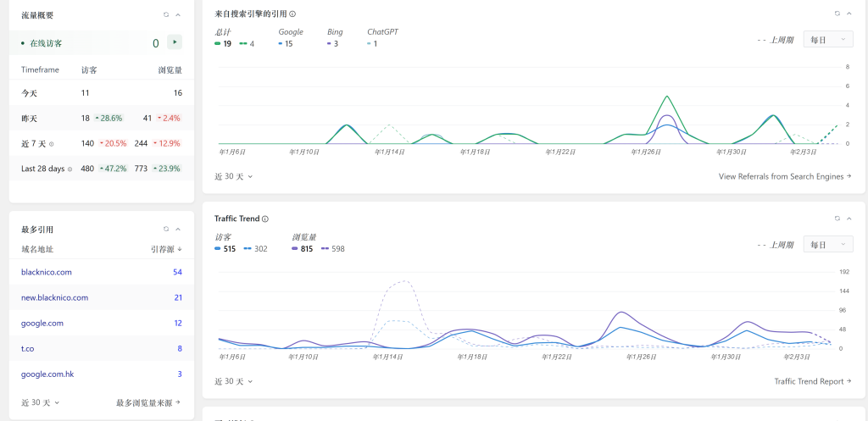
Task: Select the 今天 timeframe row label
Action: point(30,93)
